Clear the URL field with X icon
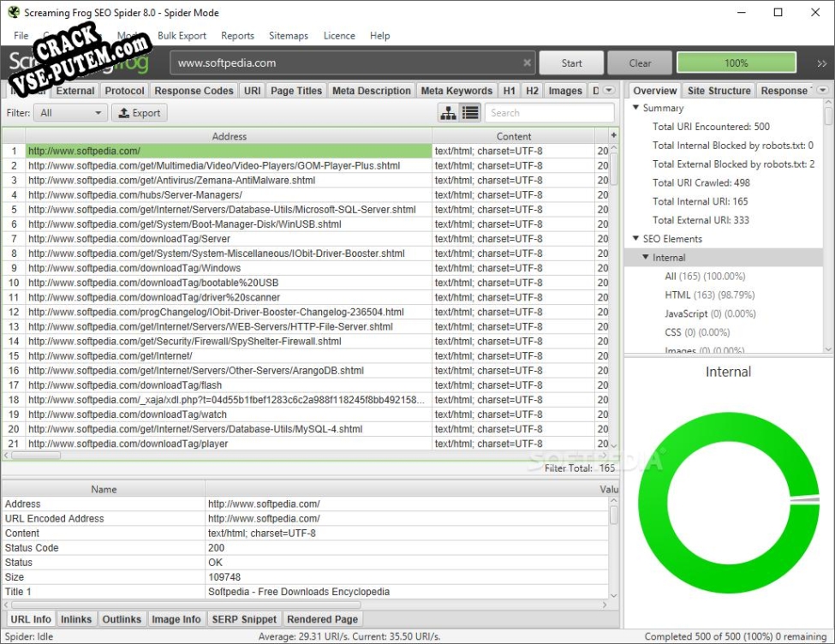The height and width of the screenshot is (644, 835). (527, 63)
